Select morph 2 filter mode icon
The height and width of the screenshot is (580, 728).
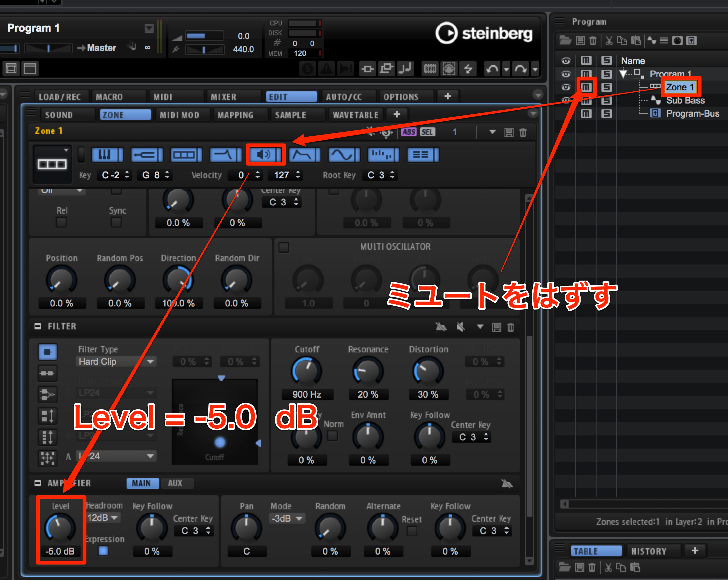pyautogui.click(x=47, y=416)
